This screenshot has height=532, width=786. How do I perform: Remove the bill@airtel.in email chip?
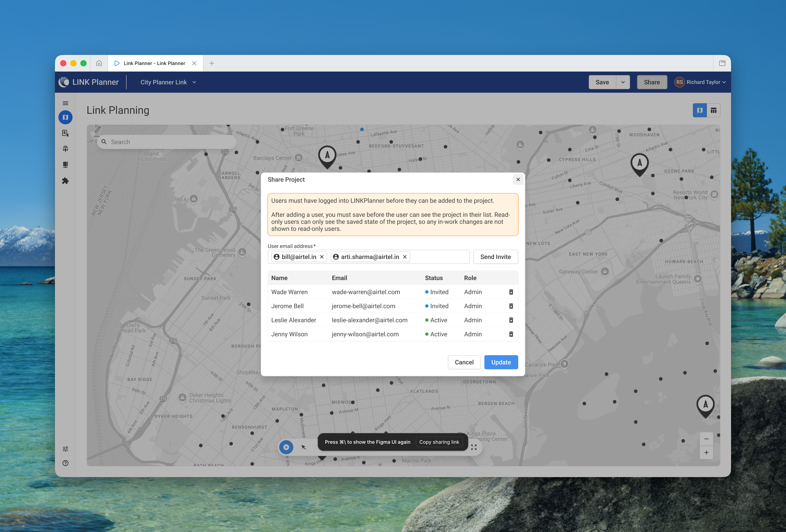pyautogui.click(x=322, y=257)
